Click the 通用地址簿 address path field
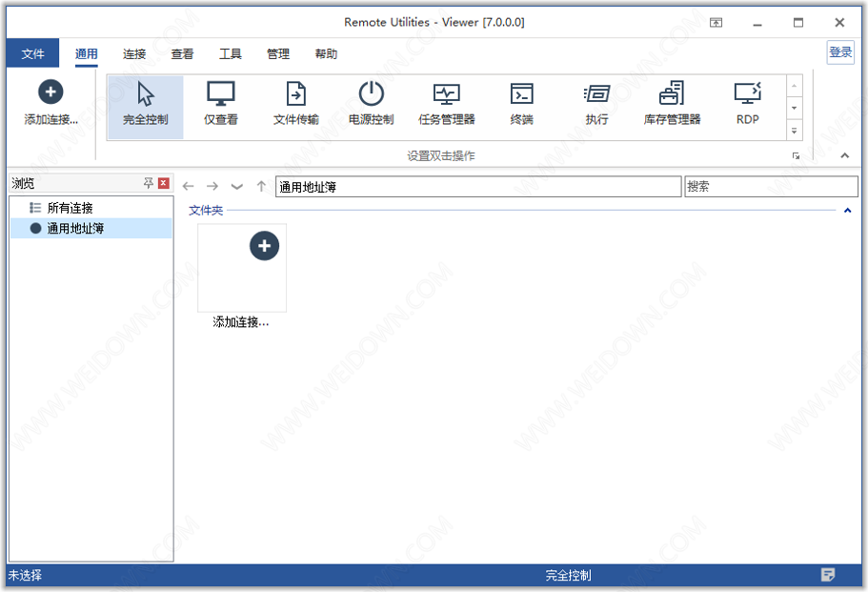Screen dimensions: 868x592 click(x=478, y=187)
